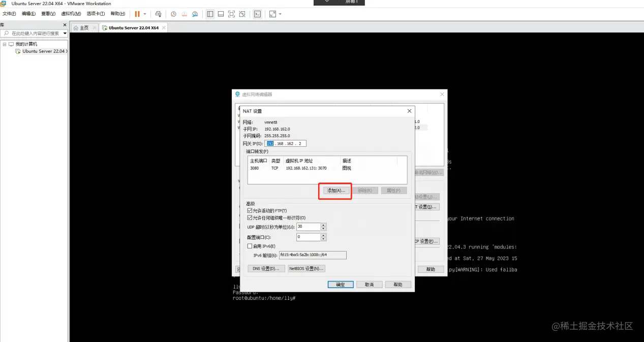Click the 添加(A)... button
The width and height of the screenshot is (644, 342).
tap(336, 191)
